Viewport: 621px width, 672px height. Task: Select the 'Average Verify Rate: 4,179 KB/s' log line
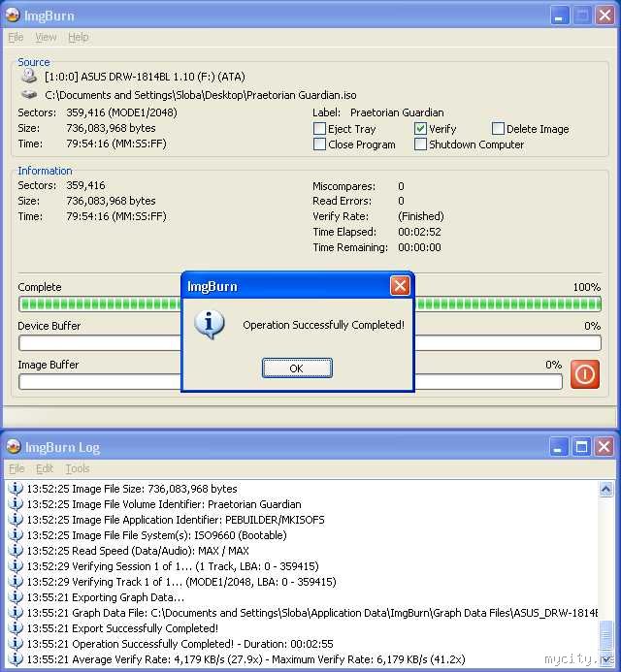tap(245, 658)
